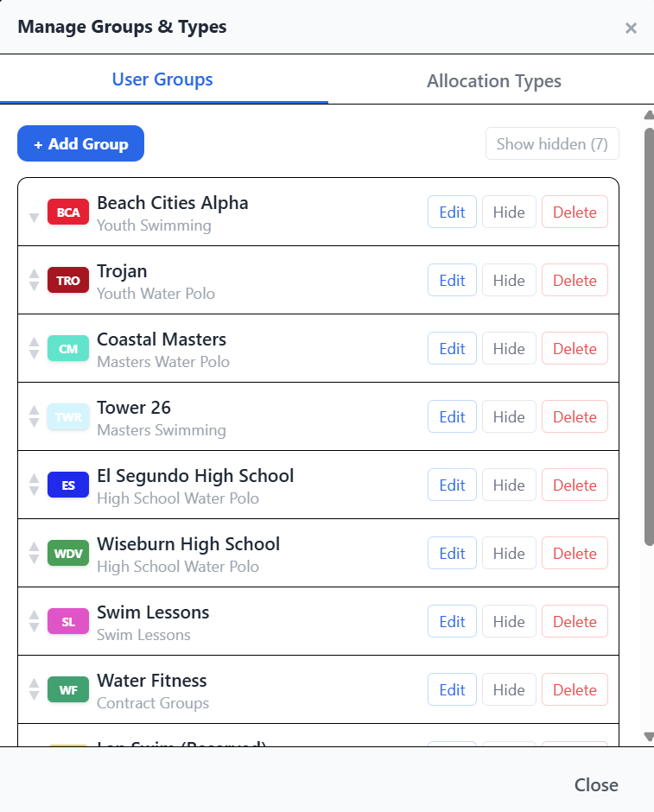Move Wiseburn High School up
The image size is (654, 812).
(x=34, y=548)
